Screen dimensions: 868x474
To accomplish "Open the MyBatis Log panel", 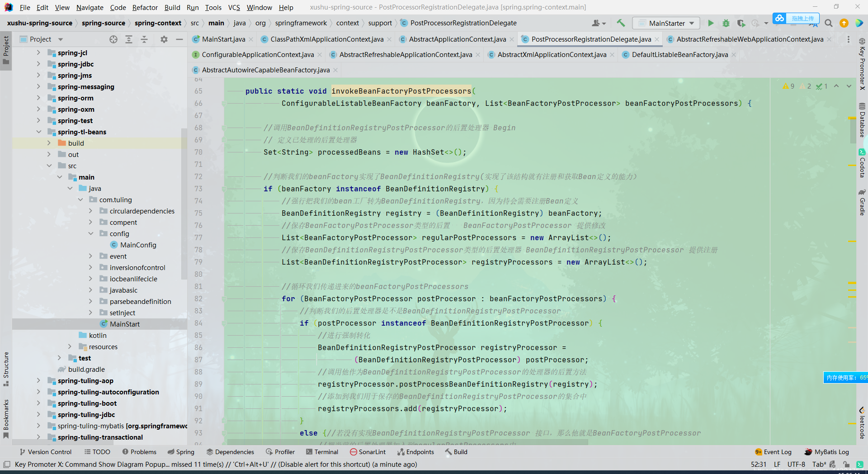I will (826, 452).
